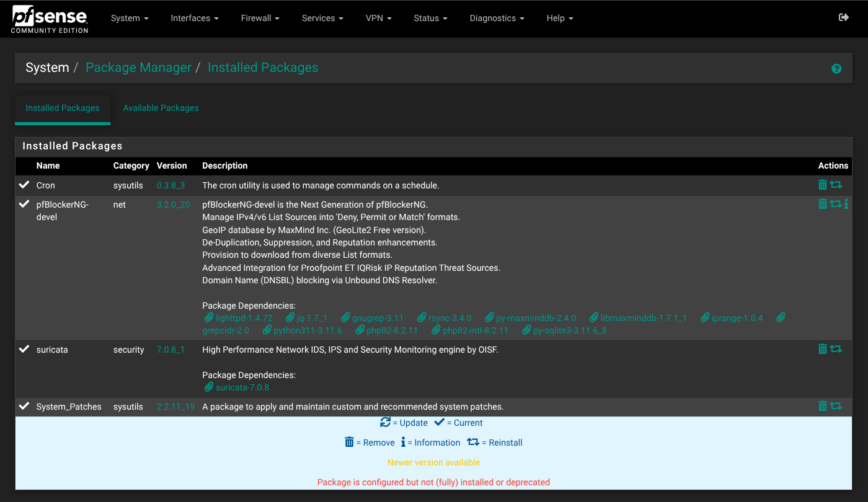The height and width of the screenshot is (502, 868).
Task: Click Installed Packages breadcrumb link
Action: click(263, 68)
